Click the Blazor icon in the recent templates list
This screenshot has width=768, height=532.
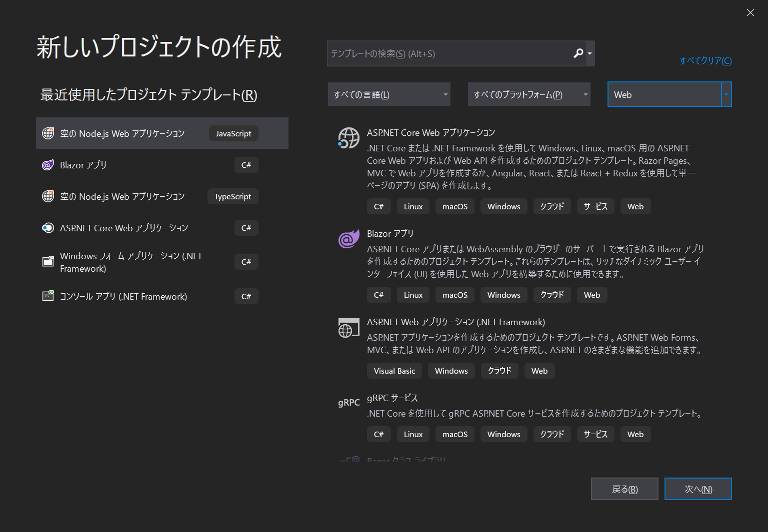coord(48,165)
